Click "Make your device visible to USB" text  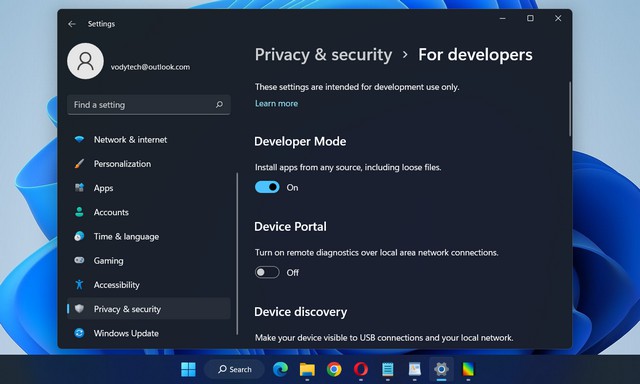[x=384, y=337]
